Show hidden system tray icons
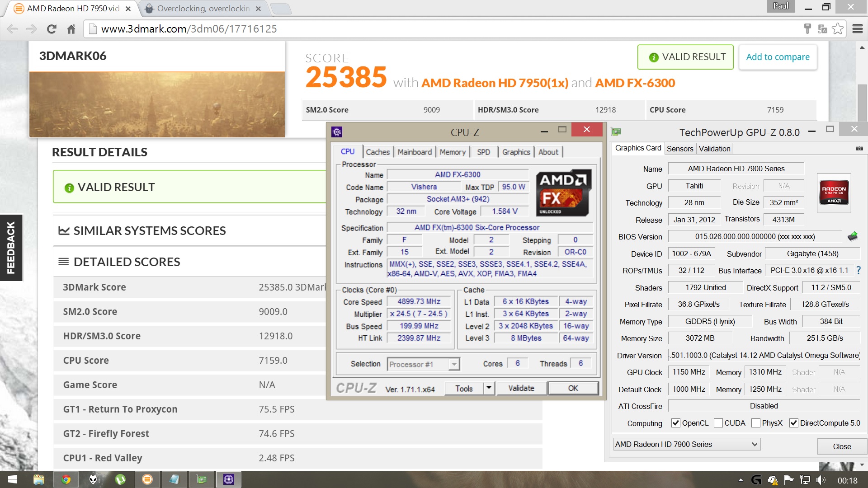Image resolution: width=868 pixels, height=488 pixels. pos(741,480)
